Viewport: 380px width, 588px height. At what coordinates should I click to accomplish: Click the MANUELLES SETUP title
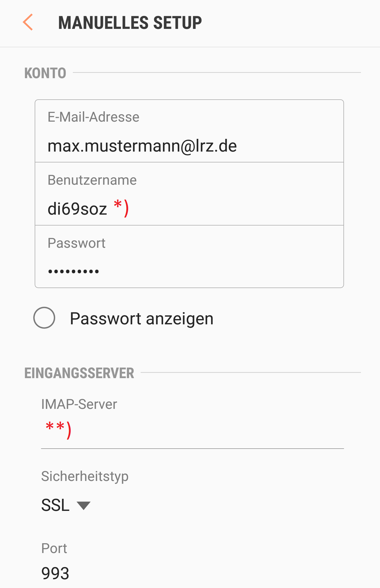pos(130,23)
